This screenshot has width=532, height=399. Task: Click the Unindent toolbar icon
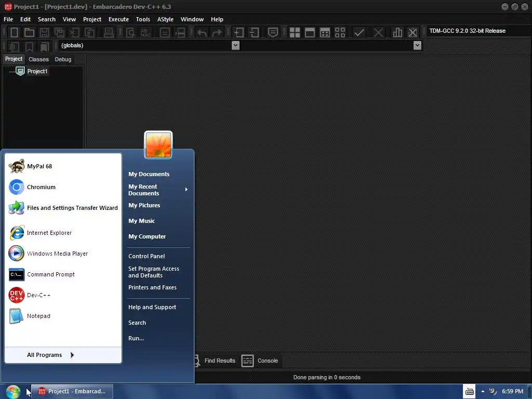pos(254,33)
